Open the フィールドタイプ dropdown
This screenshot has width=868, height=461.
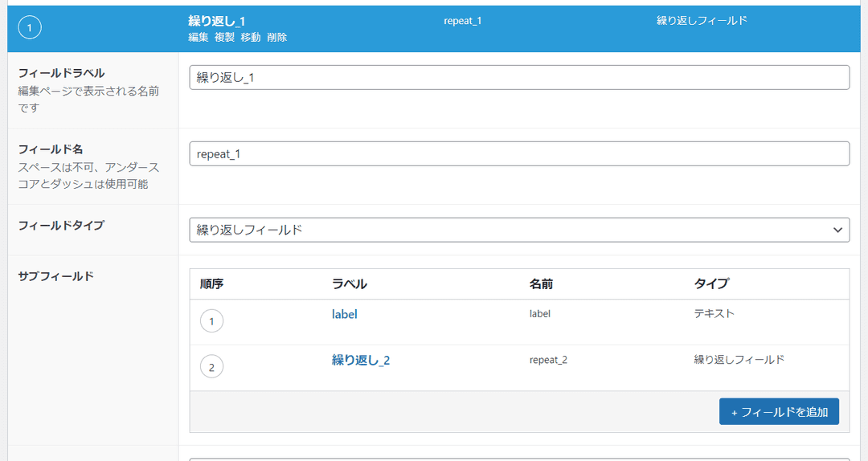[x=518, y=230]
